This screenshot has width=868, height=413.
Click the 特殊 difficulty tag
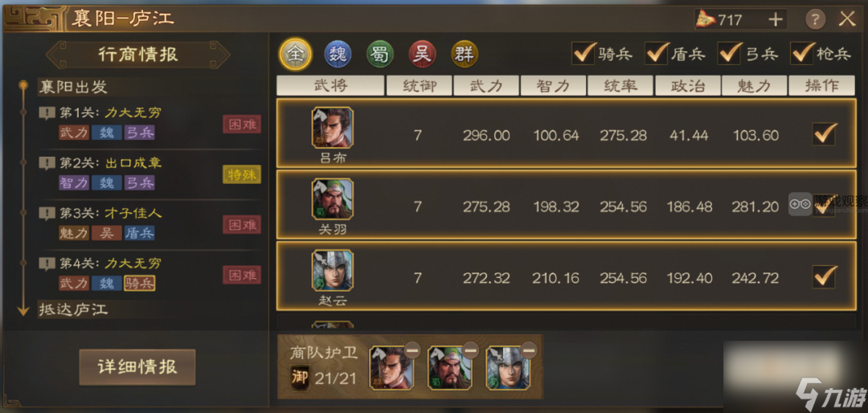click(x=242, y=174)
